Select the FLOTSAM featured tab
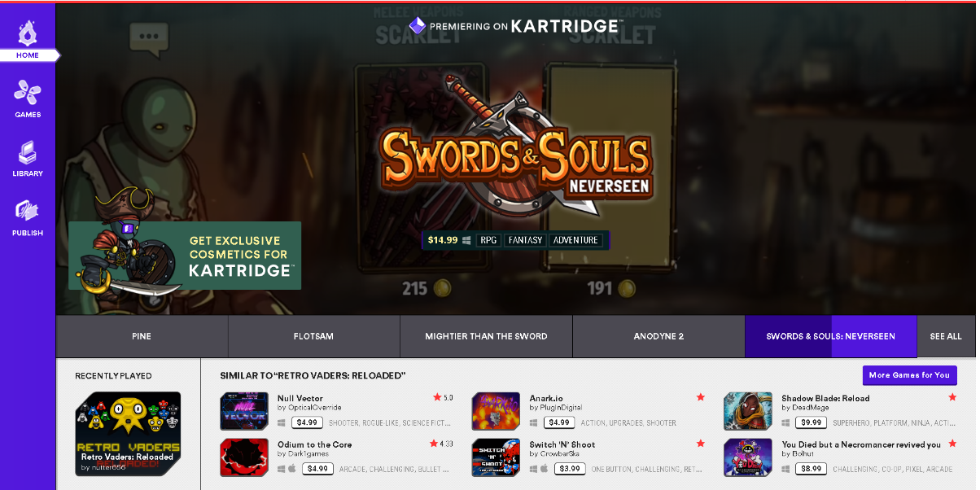This screenshot has height=490, width=980. click(x=314, y=336)
